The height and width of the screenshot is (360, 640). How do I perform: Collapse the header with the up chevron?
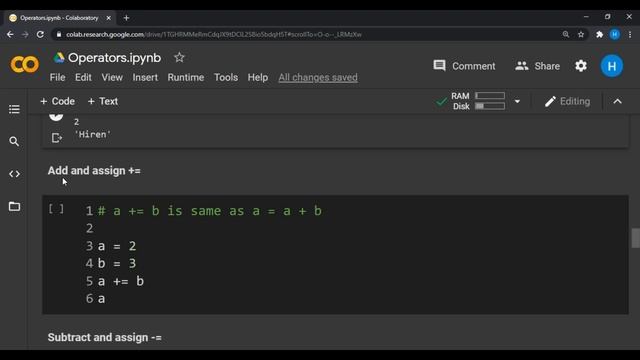(x=618, y=101)
